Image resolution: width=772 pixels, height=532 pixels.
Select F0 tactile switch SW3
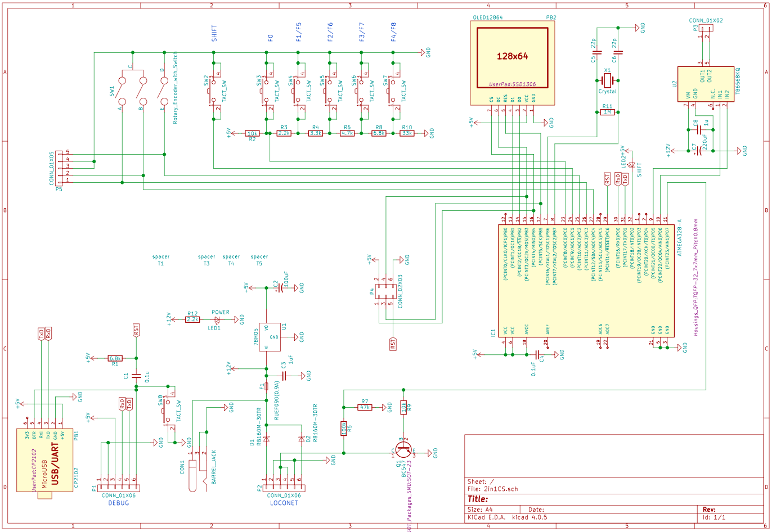coord(266,91)
